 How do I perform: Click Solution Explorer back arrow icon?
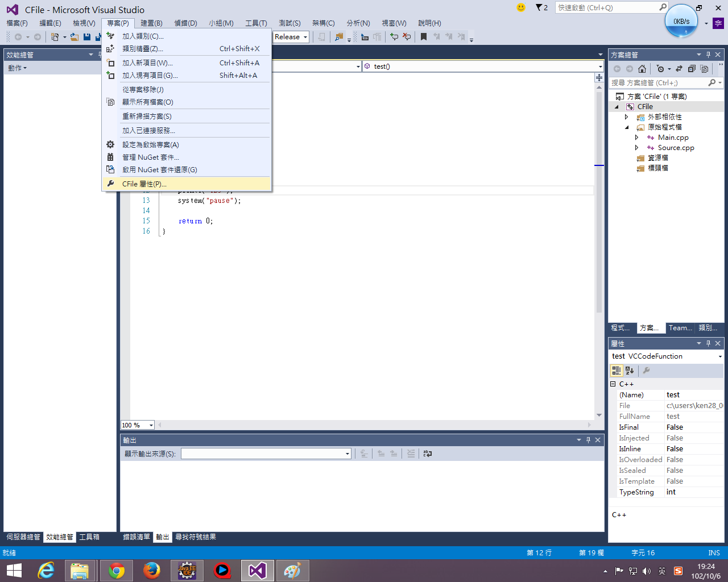coord(617,69)
